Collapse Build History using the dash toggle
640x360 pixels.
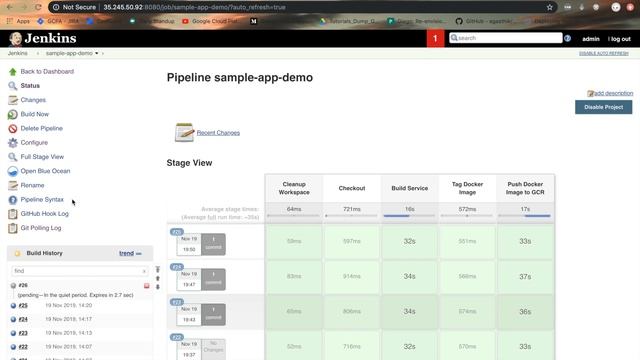[139, 253]
